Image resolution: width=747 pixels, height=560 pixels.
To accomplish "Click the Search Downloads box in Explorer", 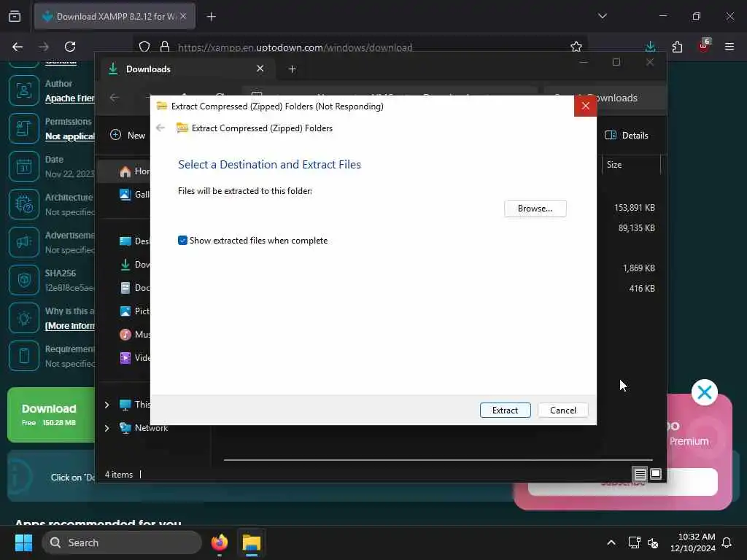I will (x=605, y=98).
